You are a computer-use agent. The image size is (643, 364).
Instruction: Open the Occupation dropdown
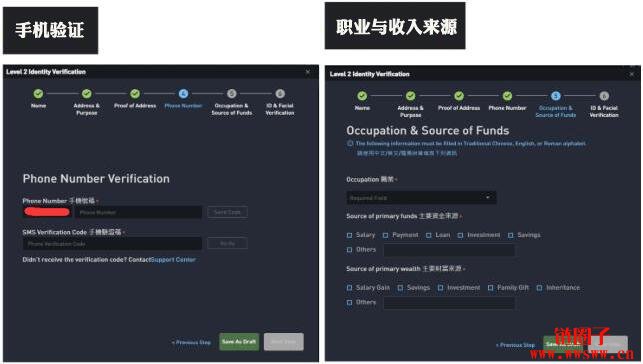[421, 198]
